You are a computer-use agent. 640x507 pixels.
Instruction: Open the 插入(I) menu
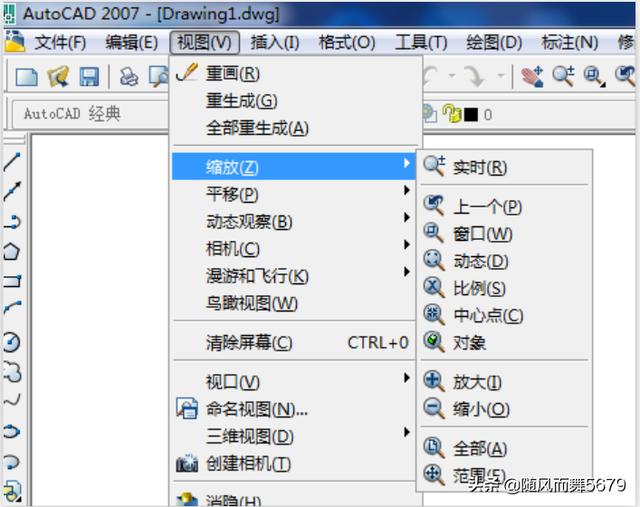(275, 42)
